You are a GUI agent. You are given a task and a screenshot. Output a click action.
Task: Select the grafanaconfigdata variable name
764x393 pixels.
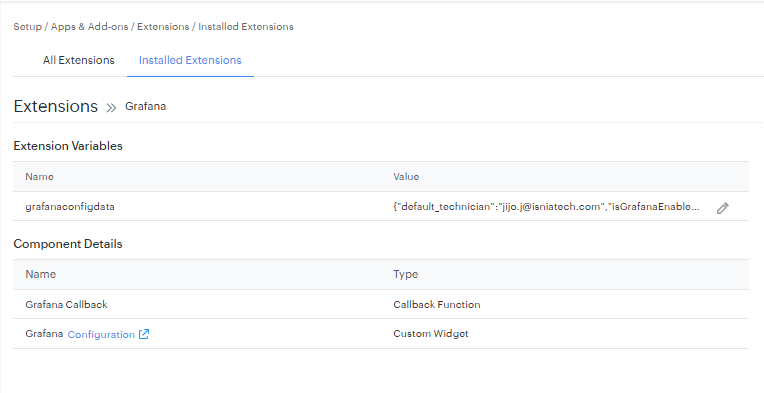click(x=70, y=206)
